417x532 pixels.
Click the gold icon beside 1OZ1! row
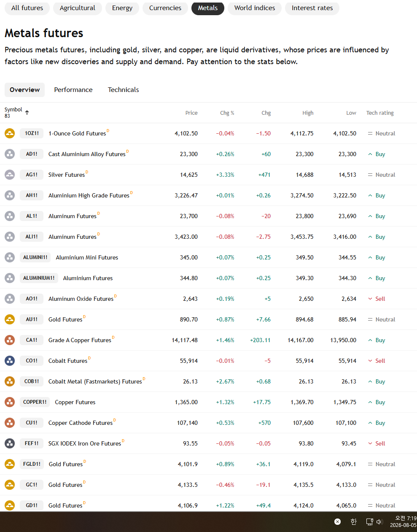tap(10, 133)
